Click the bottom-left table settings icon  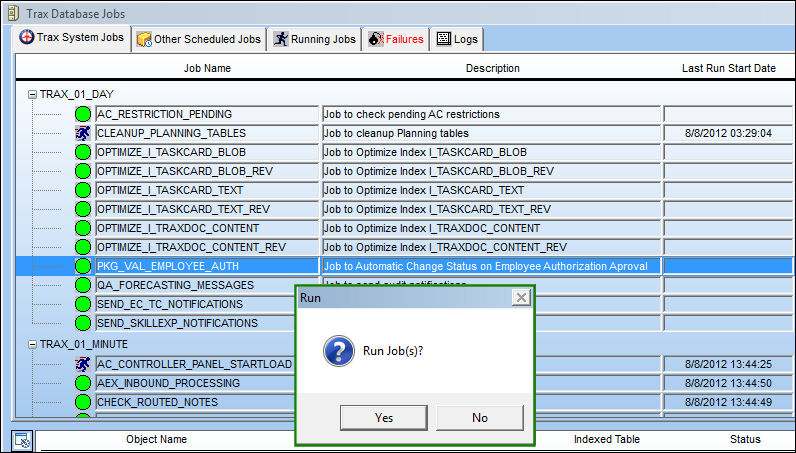tap(23, 440)
